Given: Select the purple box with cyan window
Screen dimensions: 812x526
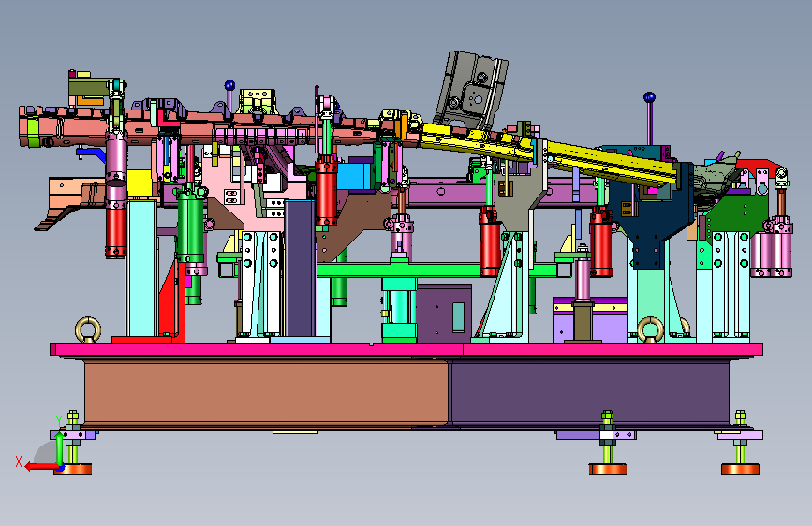Looking at the screenshot, I should pos(444,314).
